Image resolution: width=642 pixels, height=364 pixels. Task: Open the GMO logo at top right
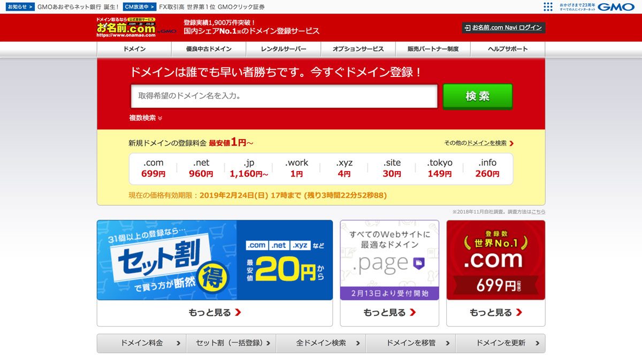tap(616, 7)
